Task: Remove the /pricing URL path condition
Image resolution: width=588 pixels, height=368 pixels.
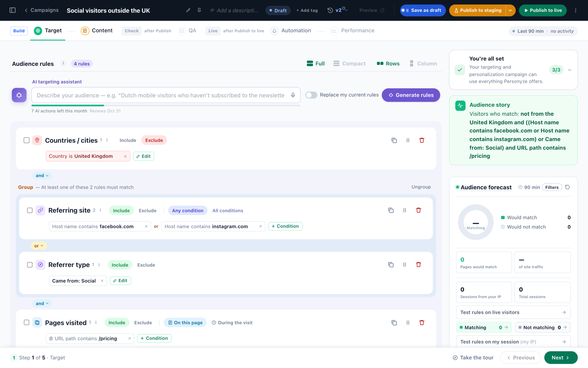Action: click(130, 338)
